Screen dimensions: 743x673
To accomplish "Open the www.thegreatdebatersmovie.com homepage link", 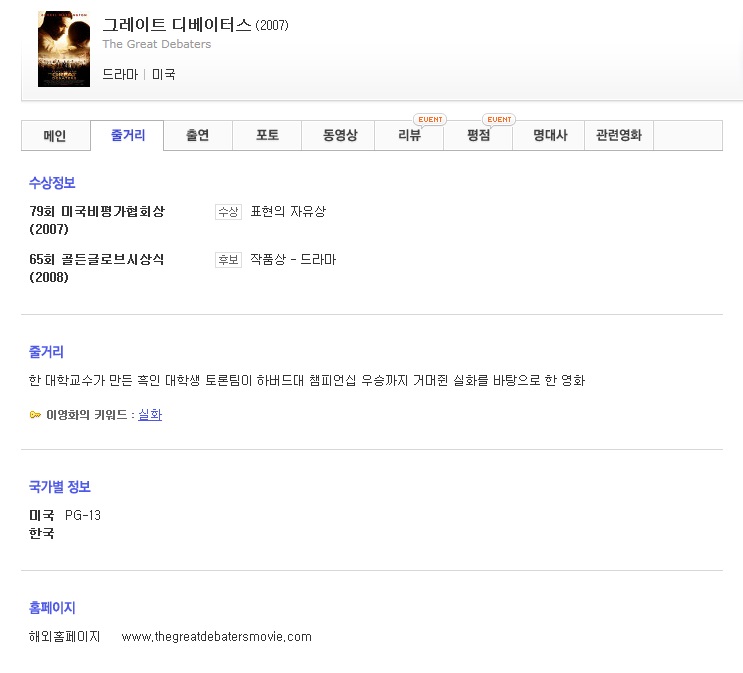I will click(216, 637).
